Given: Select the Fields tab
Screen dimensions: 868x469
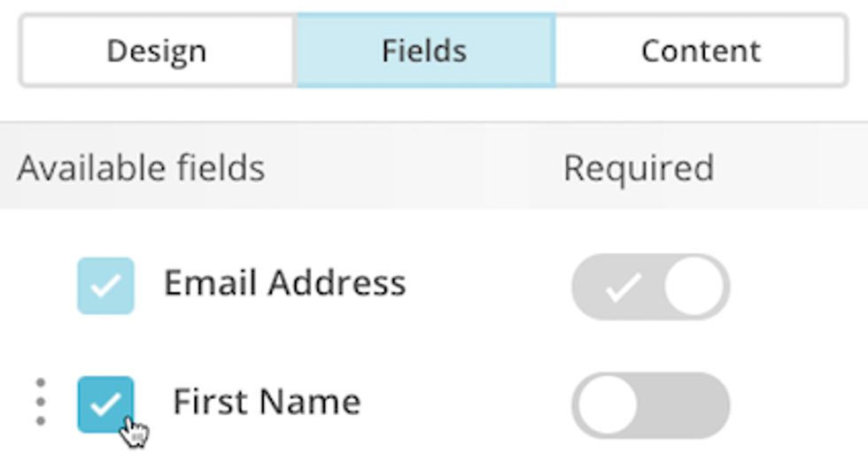Looking at the screenshot, I should click(424, 50).
